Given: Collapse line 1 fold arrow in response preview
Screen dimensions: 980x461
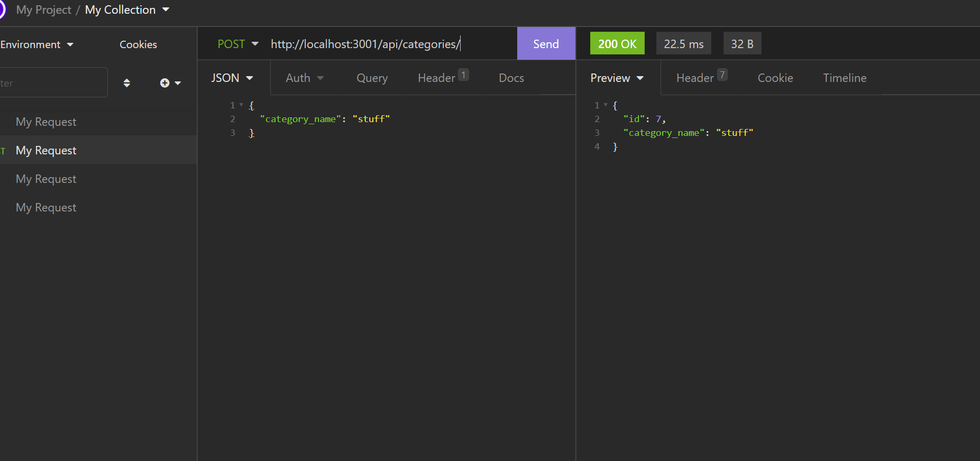Looking at the screenshot, I should (x=606, y=105).
